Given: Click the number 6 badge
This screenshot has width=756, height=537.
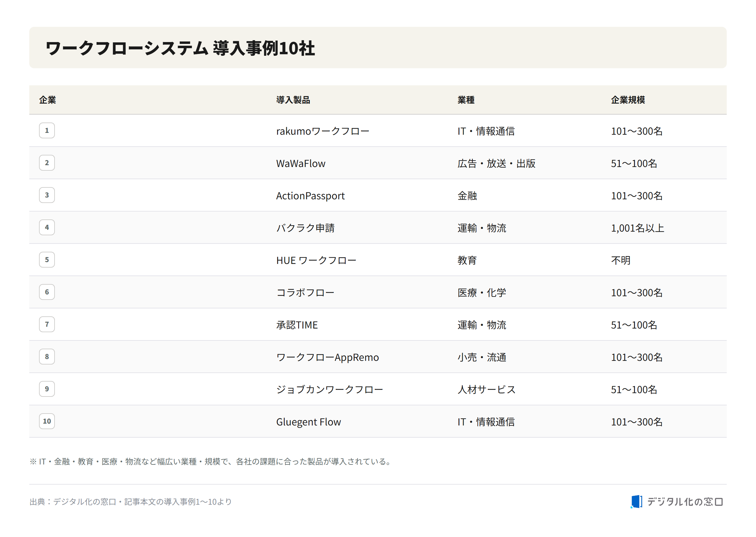Looking at the screenshot, I should [x=47, y=292].
